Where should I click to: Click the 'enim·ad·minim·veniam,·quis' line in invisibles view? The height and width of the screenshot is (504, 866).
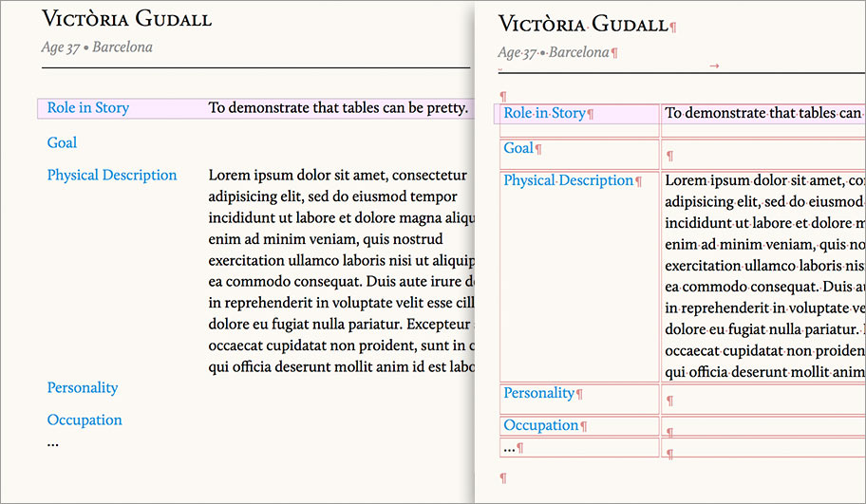[765, 245]
